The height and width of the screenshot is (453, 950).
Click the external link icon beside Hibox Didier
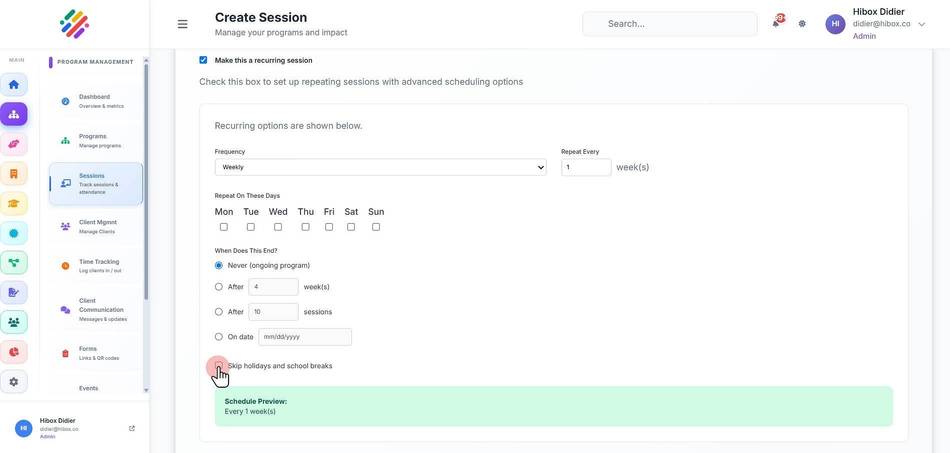(x=132, y=428)
